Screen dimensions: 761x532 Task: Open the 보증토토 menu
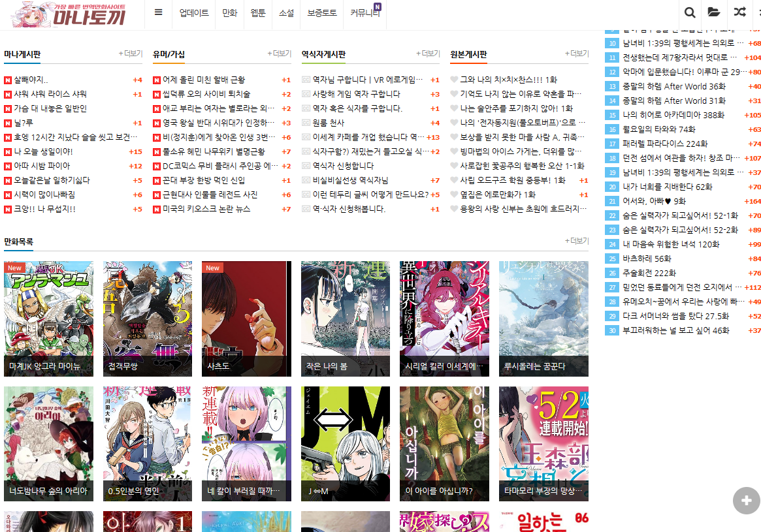322,13
